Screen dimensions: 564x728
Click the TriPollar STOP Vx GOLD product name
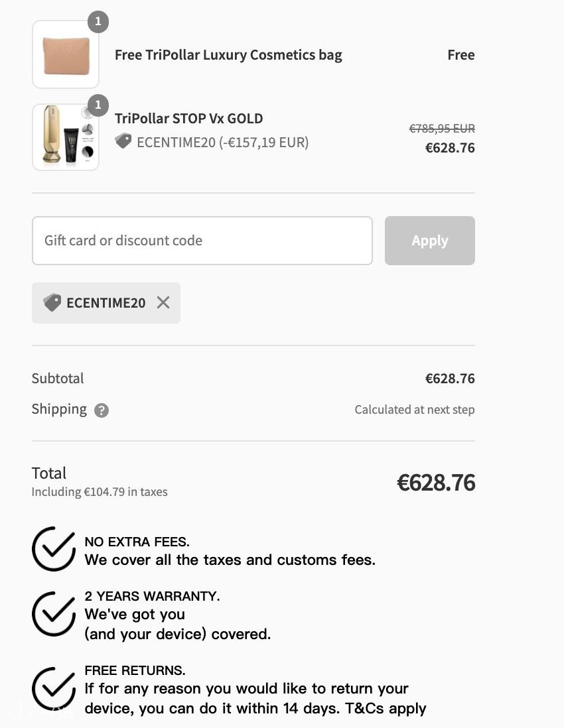click(x=188, y=119)
